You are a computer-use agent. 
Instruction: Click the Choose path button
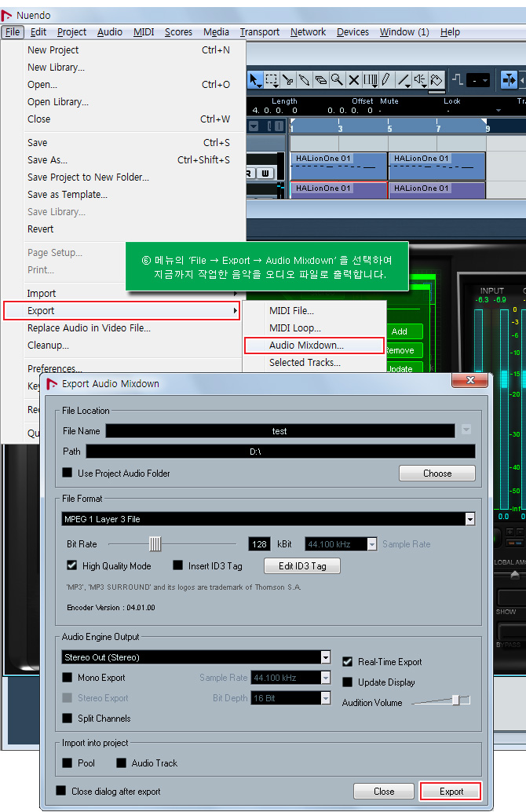point(437,473)
